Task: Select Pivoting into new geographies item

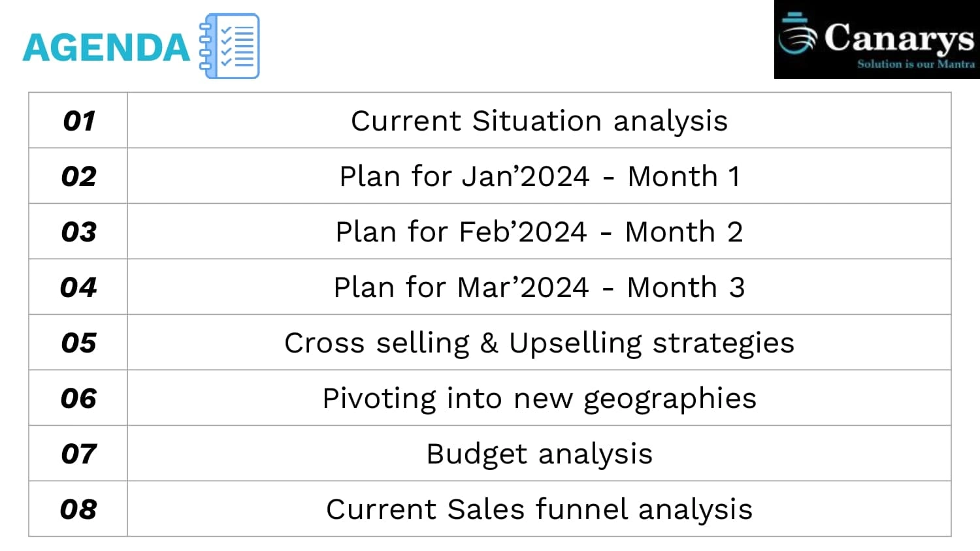Action: 539,398
